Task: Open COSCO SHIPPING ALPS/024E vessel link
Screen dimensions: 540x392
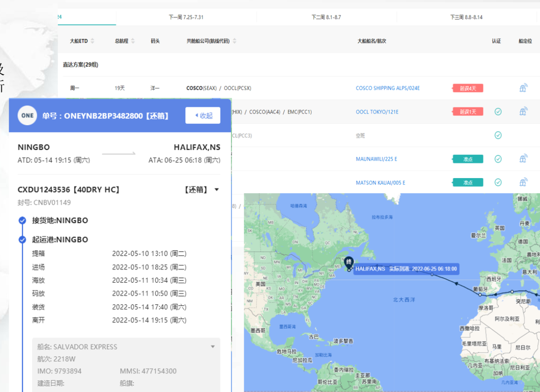Action: (387, 88)
